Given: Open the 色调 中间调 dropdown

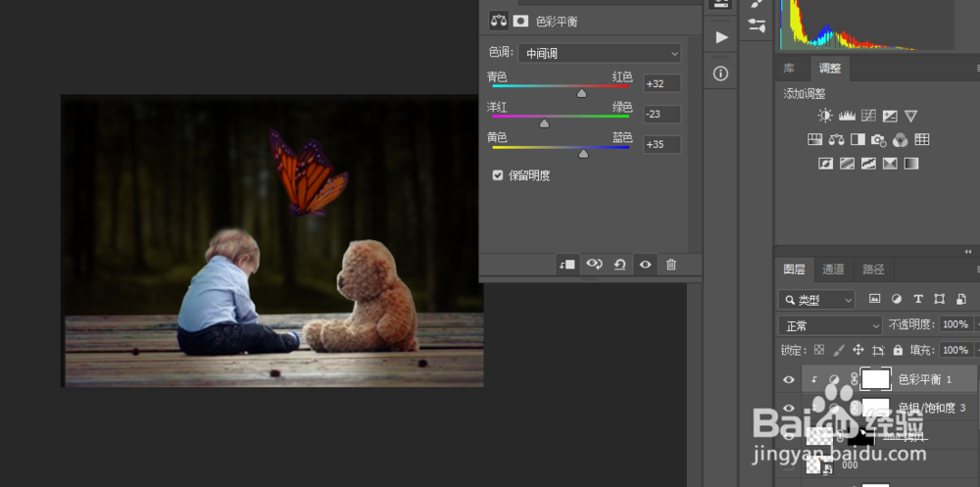Looking at the screenshot, I should pyautogui.click(x=600, y=54).
